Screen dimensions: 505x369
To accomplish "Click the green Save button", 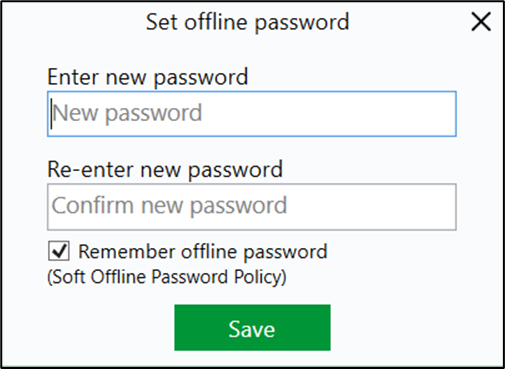I will [x=252, y=327].
